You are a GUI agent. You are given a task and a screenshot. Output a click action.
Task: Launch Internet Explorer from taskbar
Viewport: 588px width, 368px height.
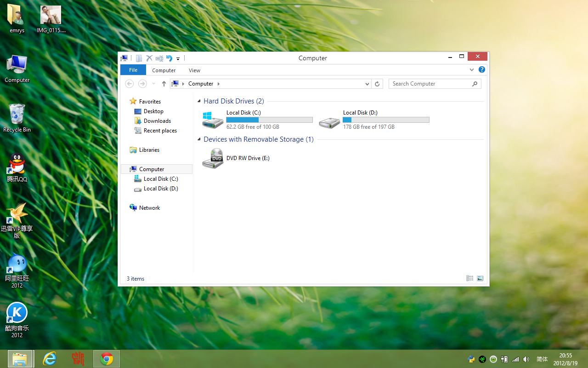(49, 359)
